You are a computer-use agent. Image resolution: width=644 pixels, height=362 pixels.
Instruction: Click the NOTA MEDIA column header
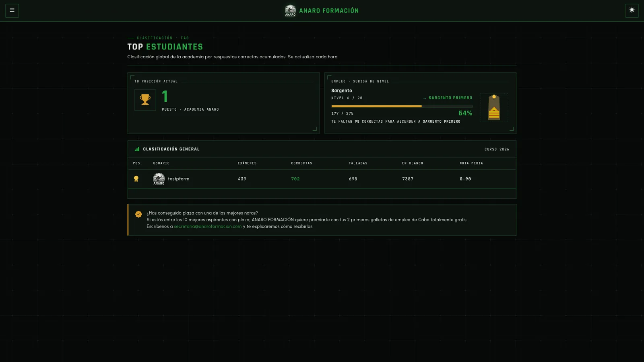click(471, 163)
